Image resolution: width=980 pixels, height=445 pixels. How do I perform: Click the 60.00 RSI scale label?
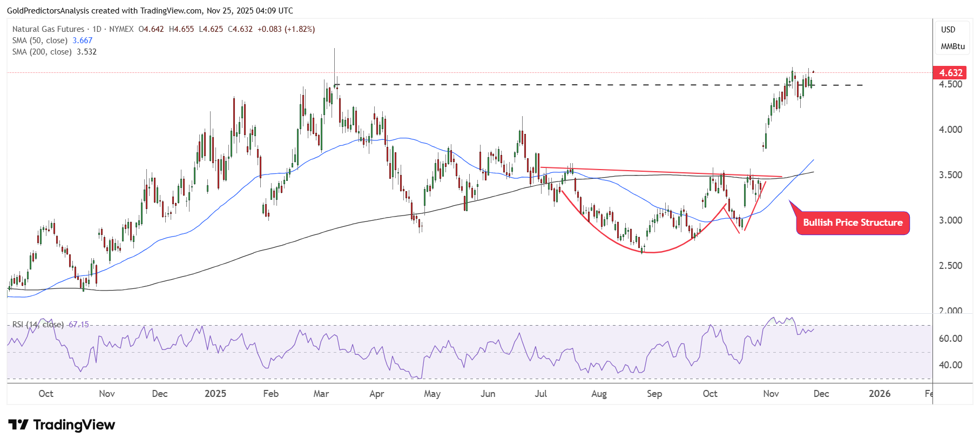[x=950, y=339]
